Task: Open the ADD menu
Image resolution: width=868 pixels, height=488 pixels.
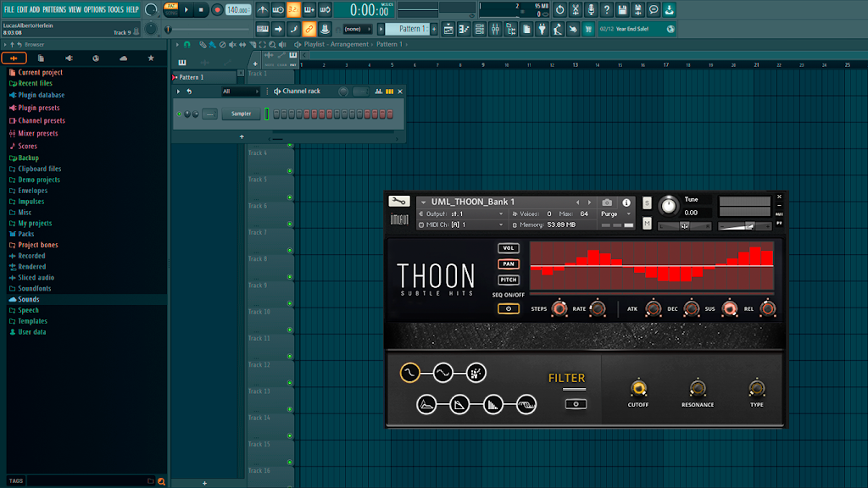Action: pos(34,9)
